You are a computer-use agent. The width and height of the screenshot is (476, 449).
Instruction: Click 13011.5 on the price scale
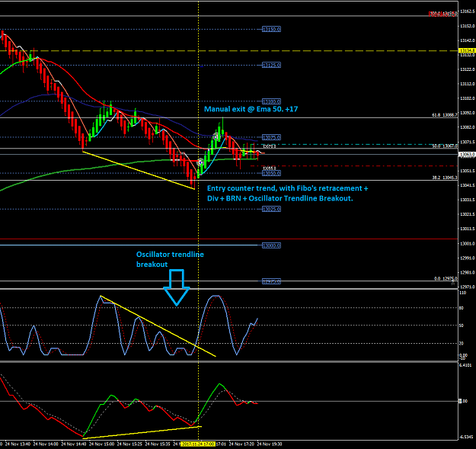(x=467, y=229)
